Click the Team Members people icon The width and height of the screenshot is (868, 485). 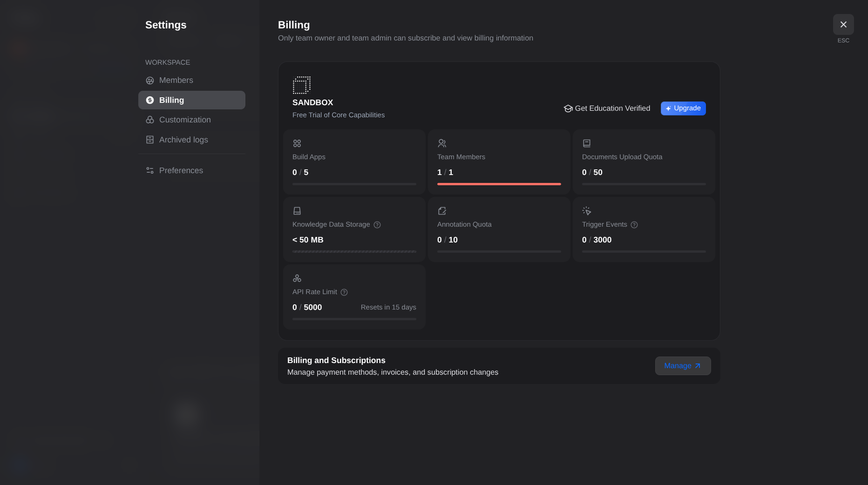(442, 143)
